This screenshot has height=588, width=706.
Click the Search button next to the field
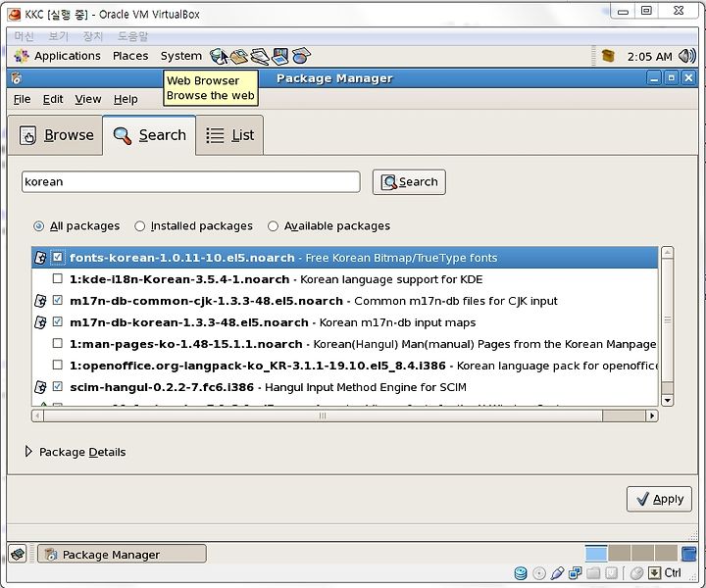[x=409, y=181]
